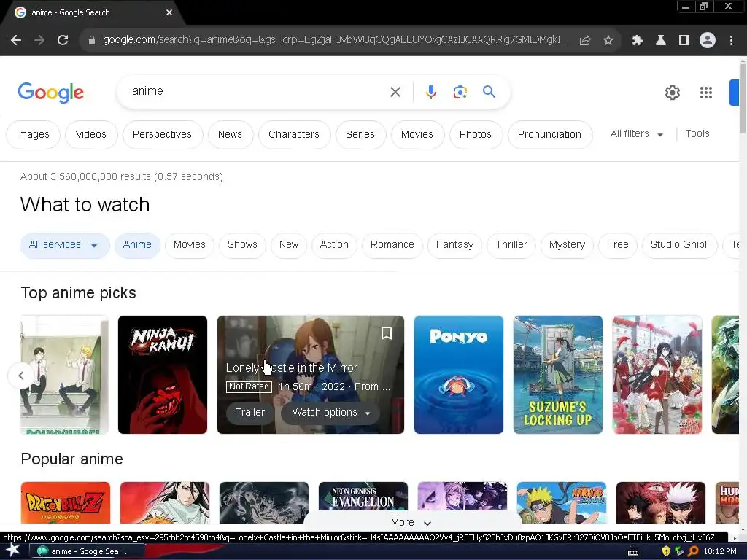Close the anime Google Search tab
The width and height of the screenshot is (747, 560).
point(169,12)
